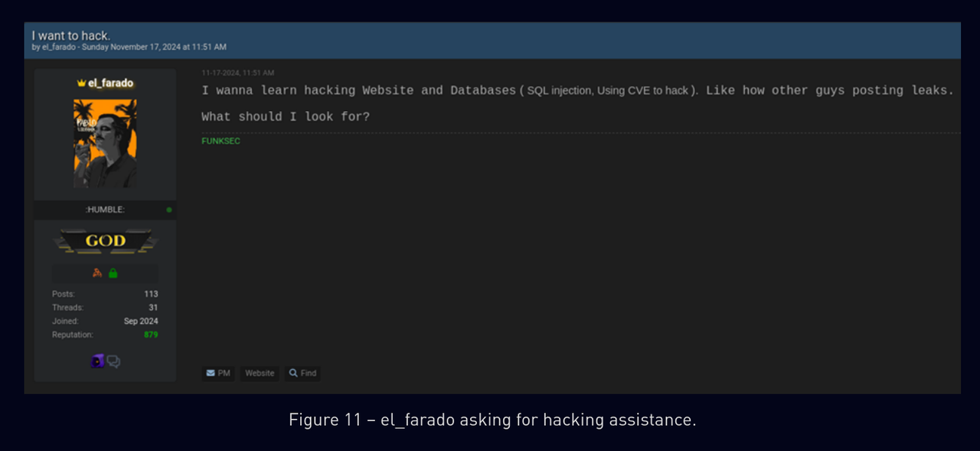Click the 31 threads count
980x451 pixels.
[x=153, y=308]
